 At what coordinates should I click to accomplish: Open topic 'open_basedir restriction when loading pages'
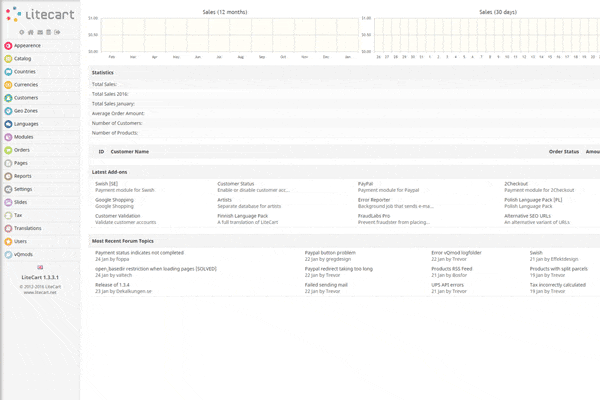(x=156, y=269)
